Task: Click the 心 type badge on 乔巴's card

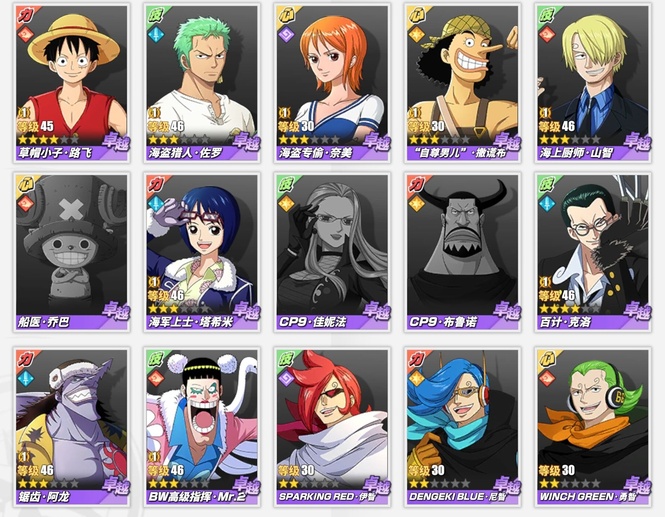Action: pos(25,184)
